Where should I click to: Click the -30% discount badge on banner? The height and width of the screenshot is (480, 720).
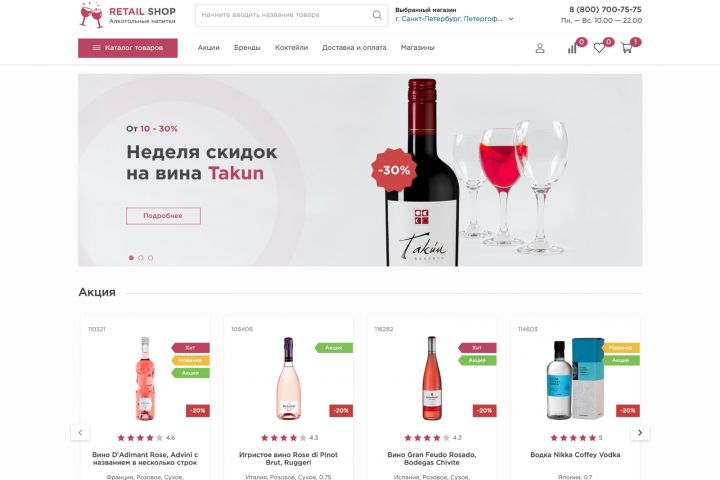coord(394,170)
